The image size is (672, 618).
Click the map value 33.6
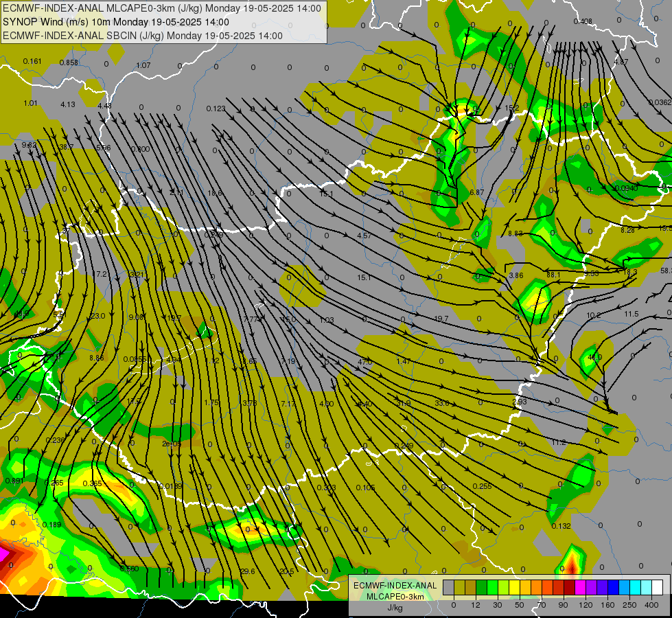tap(441, 403)
